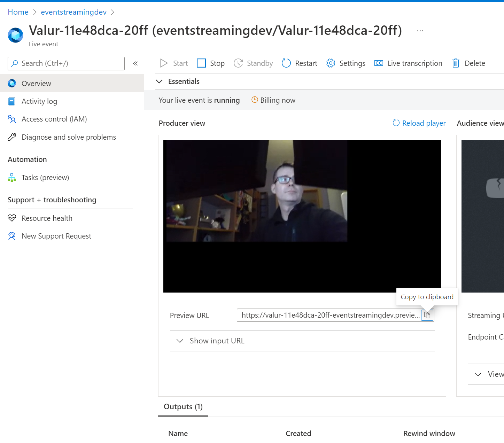504x443 pixels.
Task: Follow the eventstreamingdev breadcrumb link
Action: 73,12
